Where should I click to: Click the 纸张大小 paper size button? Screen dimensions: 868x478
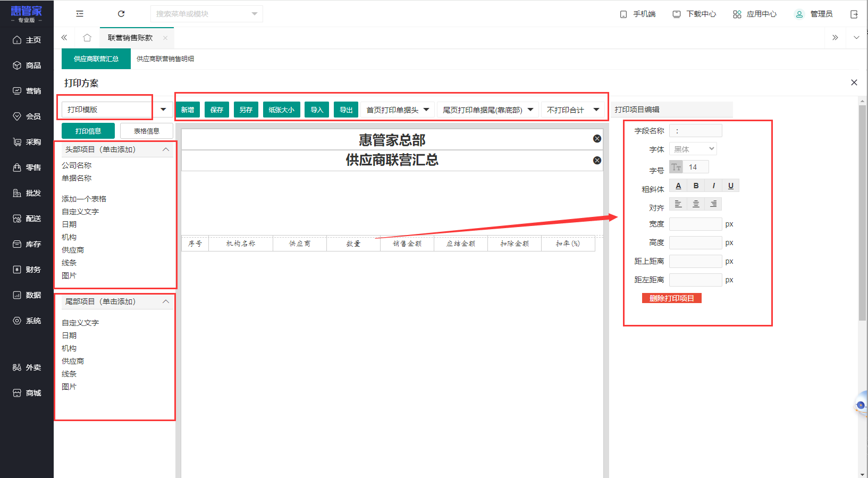[x=282, y=110]
